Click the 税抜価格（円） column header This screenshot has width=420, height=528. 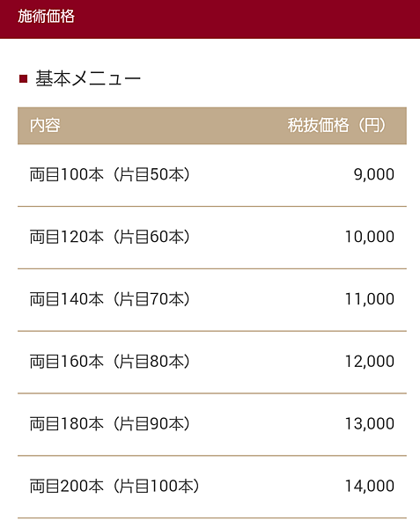337,126
